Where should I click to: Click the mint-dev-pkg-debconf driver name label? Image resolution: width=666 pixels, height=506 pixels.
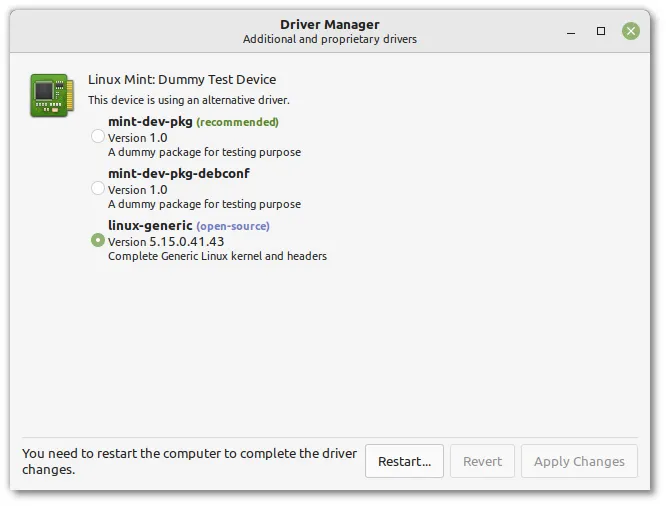tap(179, 173)
